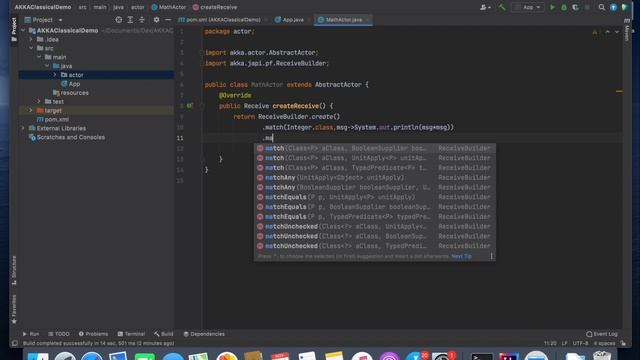Click createReceive breadcrumb in navigation bar
The width and height of the screenshot is (640, 360).
(x=215, y=7)
